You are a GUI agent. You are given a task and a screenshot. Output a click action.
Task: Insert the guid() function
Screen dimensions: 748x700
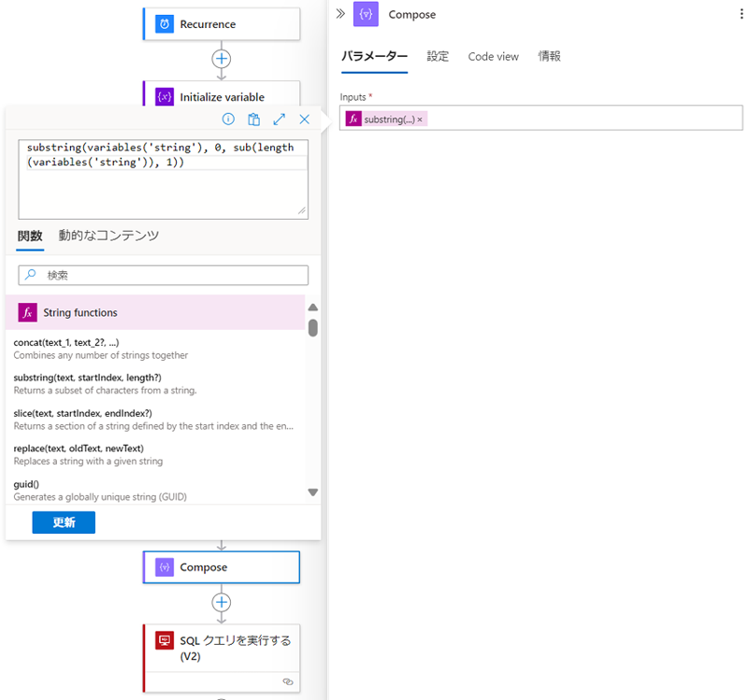[x=155, y=491]
